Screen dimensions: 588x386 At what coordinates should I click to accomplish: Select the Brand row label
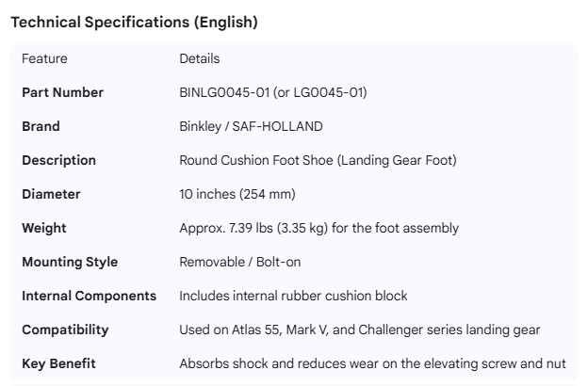tap(41, 126)
